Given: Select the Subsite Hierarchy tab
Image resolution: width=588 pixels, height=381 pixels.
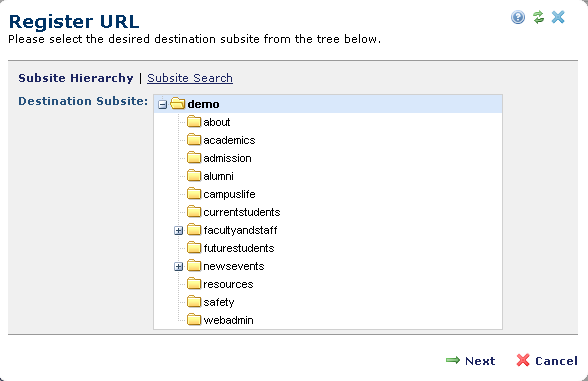Looking at the screenshot, I should (x=76, y=78).
